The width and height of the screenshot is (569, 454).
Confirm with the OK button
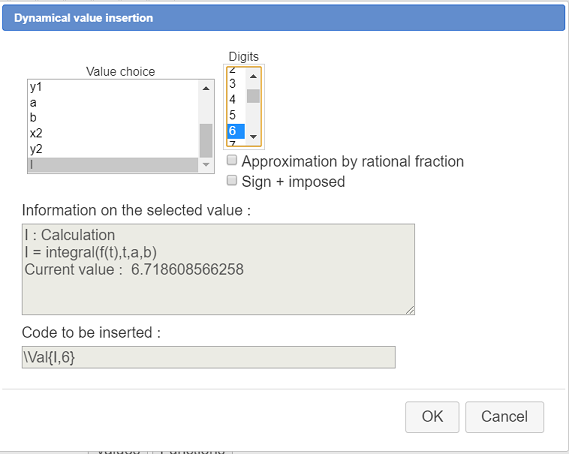pos(432,417)
